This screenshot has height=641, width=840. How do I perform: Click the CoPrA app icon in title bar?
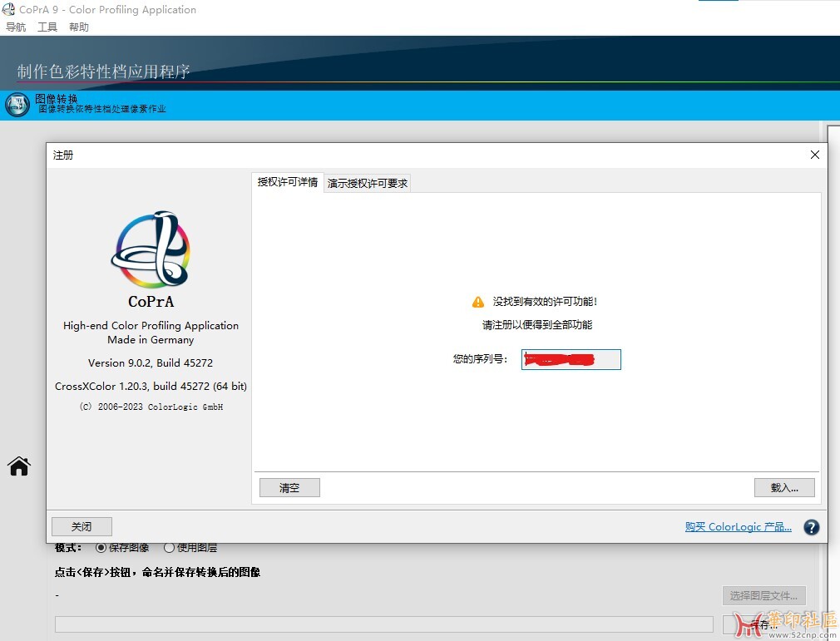tap(9, 10)
